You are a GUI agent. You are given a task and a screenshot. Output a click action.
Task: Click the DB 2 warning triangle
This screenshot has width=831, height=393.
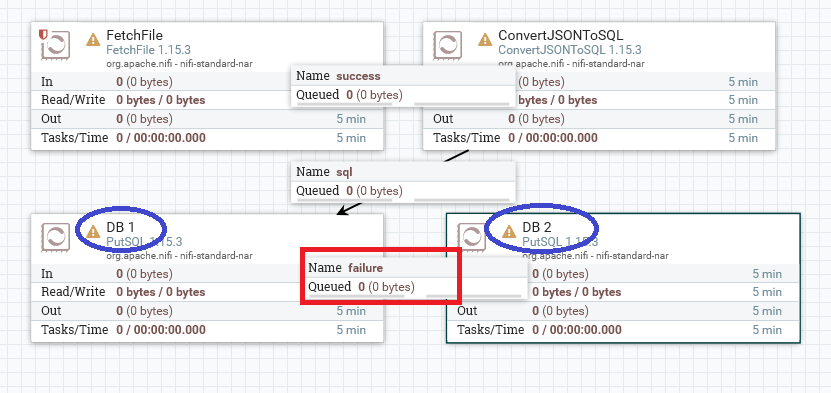coord(509,231)
